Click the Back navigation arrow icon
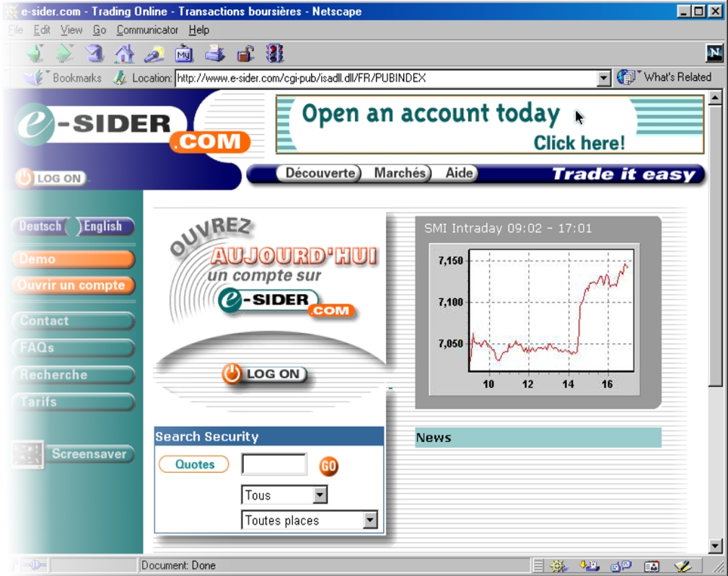The width and height of the screenshot is (728, 576). tap(35, 53)
